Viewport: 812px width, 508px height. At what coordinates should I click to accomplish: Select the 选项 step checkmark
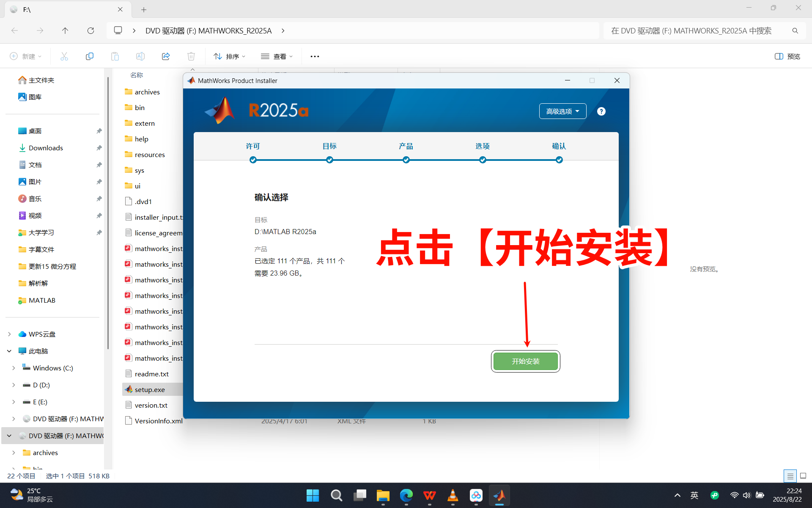(x=483, y=160)
